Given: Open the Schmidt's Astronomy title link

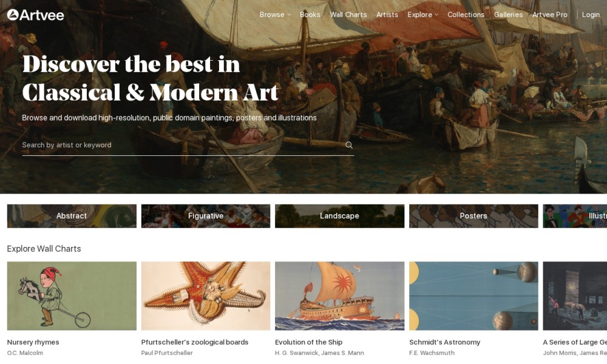Looking at the screenshot, I should 444,342.
